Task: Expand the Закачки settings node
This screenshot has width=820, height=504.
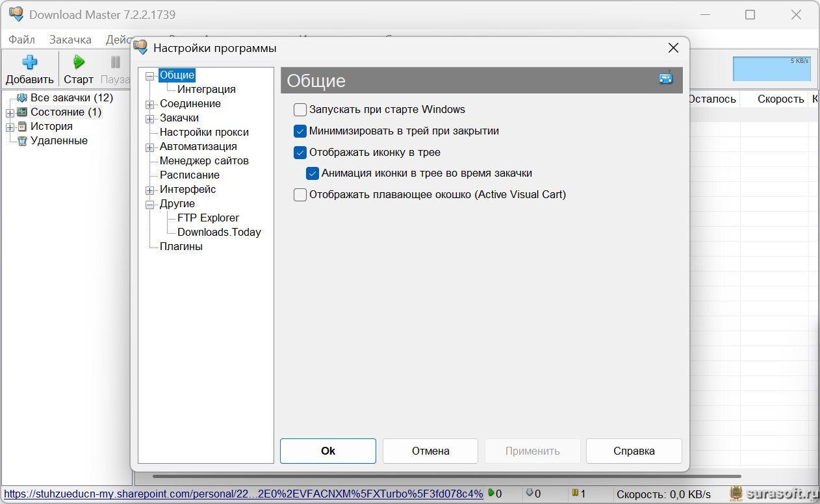Action: point(150,118)
